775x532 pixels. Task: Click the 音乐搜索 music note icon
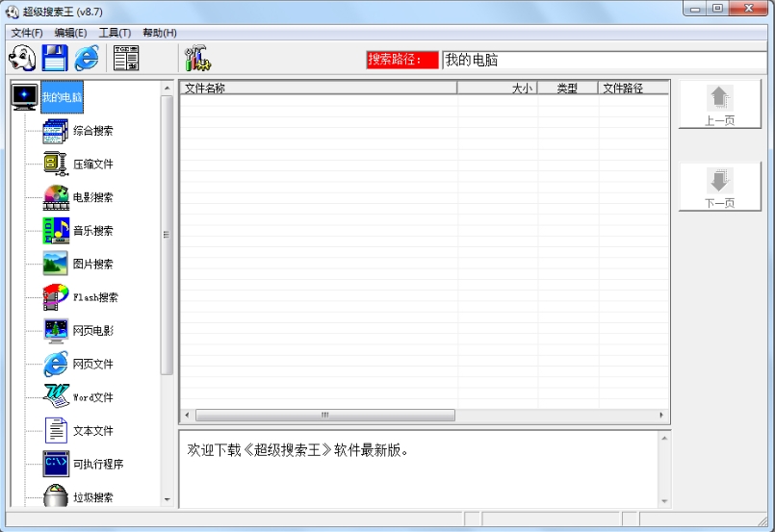pyautogui.click(x=56, y=231)
